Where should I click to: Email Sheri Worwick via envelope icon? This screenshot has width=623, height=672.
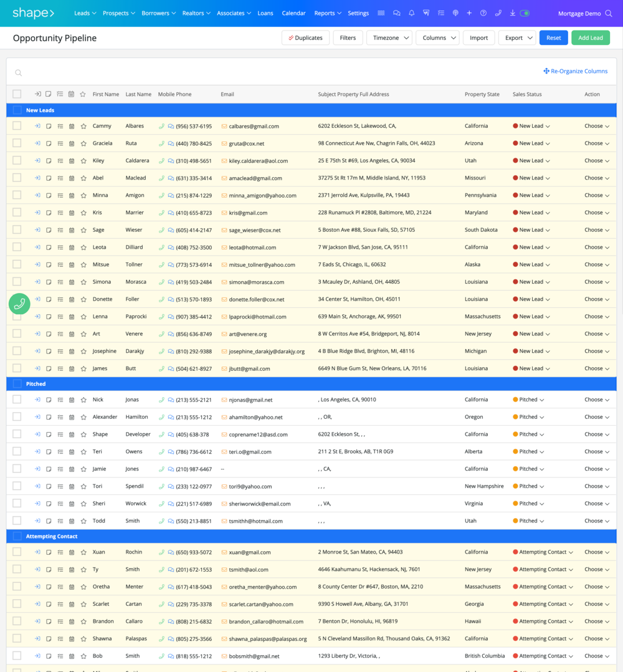pos(224,504)
